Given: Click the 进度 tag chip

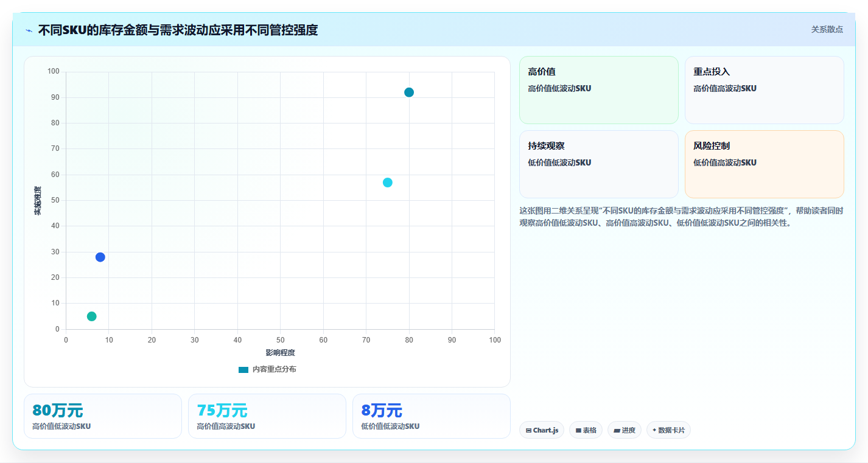Looking at the screenshot, I should (625, 430).
